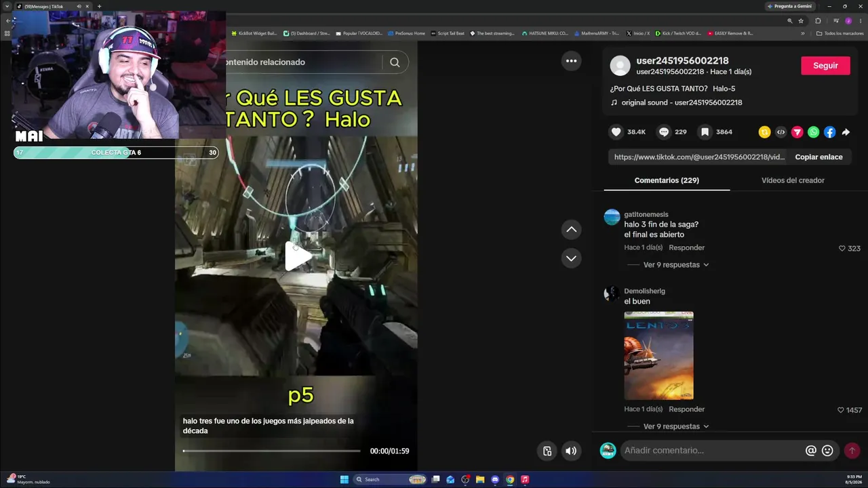Open the original sound link

tap(682, 102)
